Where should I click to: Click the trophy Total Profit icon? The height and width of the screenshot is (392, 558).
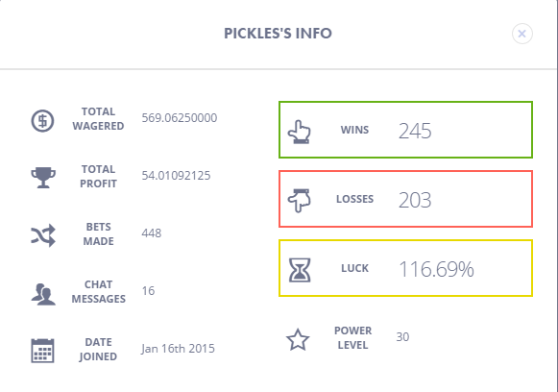coord(43,178)
